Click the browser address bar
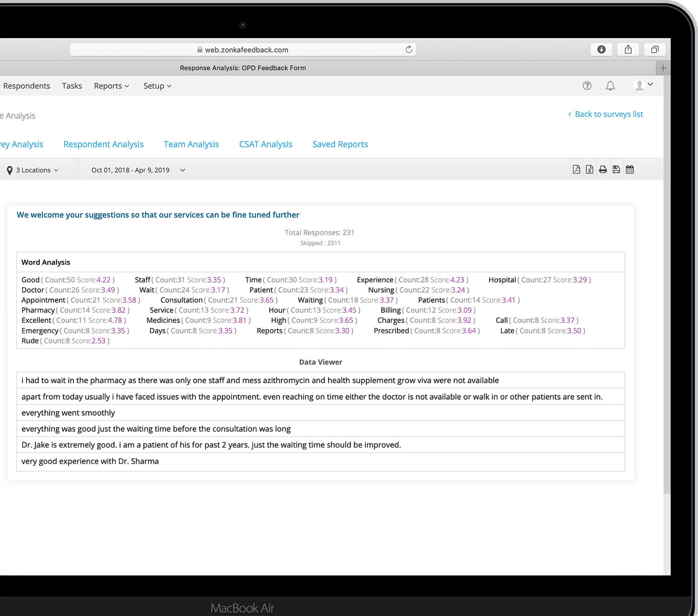 [x=242, y=49]
